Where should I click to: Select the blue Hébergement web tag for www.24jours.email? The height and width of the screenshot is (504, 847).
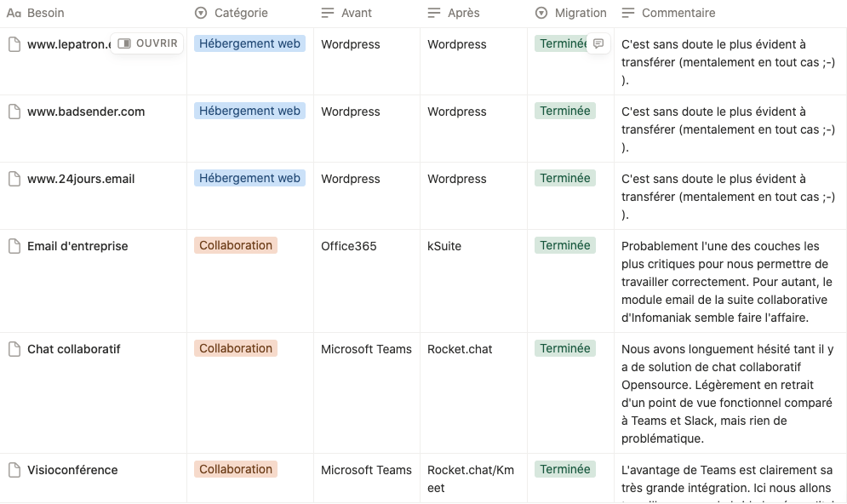[x=249, y=178]
